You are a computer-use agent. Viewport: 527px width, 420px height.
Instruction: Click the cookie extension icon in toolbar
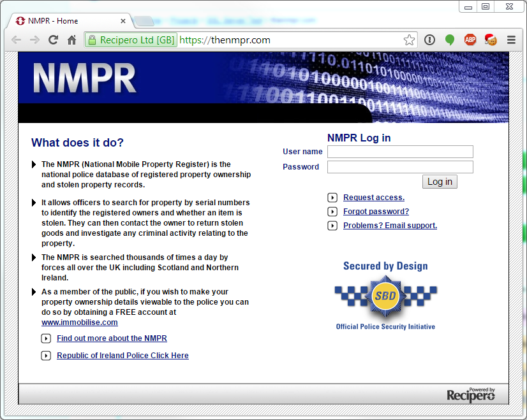(491, 40)
